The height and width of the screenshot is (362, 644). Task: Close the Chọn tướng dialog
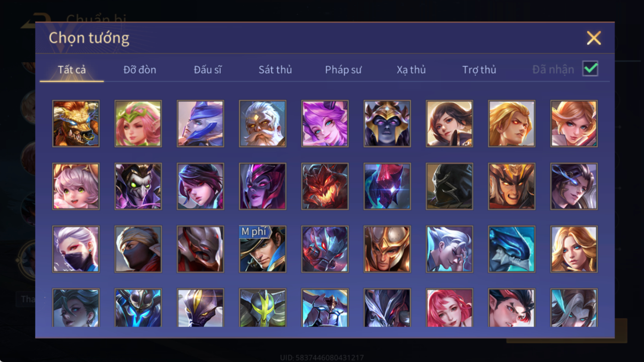[594, 38]
